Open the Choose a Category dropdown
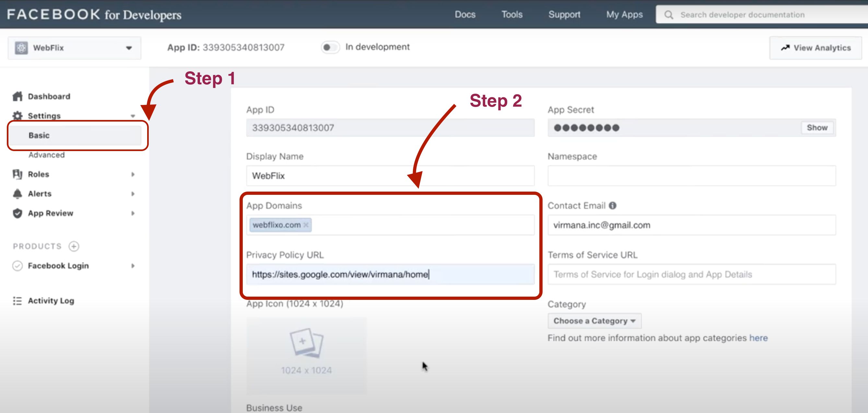Image resolution: width=868 pixels, height=413 pixels. pos(594,321)
